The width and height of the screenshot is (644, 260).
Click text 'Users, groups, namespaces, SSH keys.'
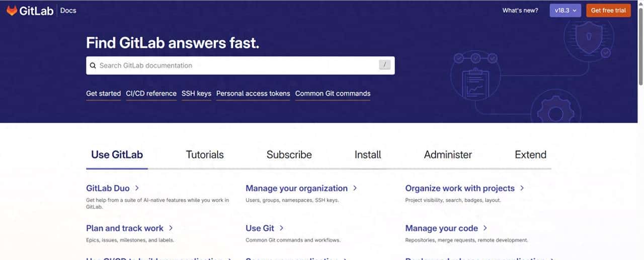[292, 200]
